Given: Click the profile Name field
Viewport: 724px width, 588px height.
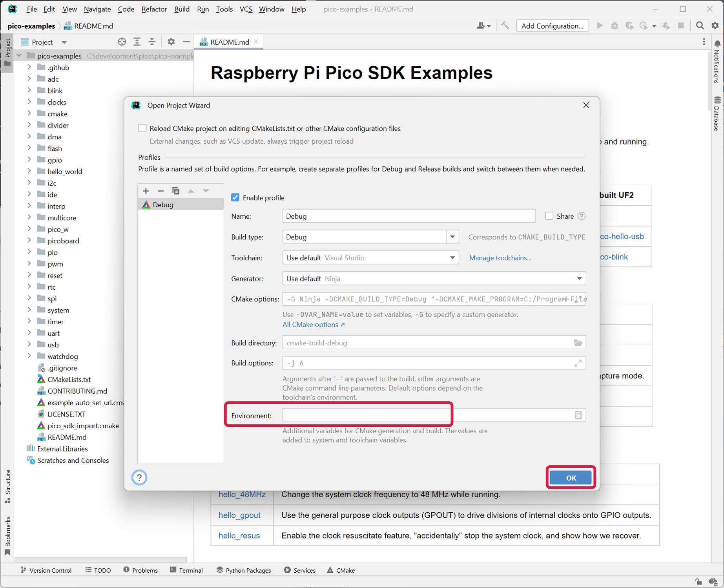Looking at the screenshot, I should (x=409, y=216).
